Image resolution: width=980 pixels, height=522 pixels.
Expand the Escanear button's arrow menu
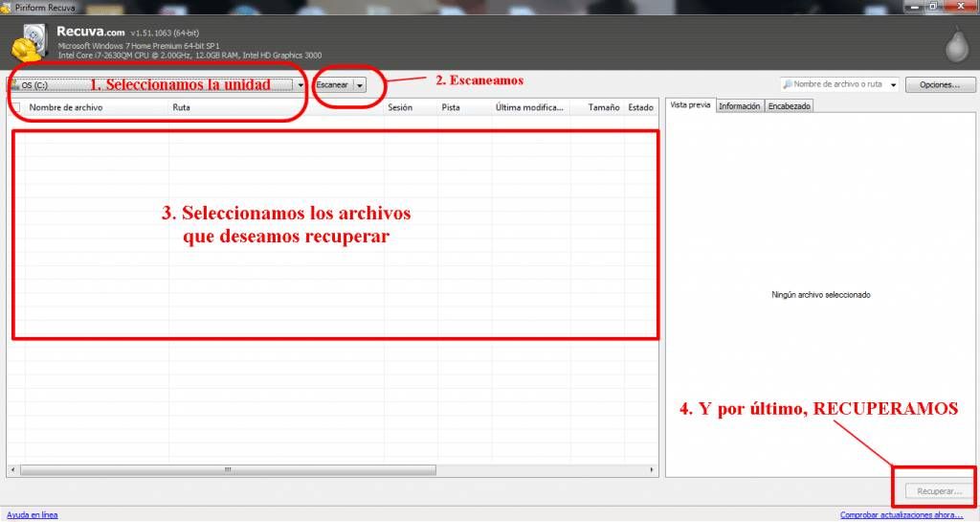click(360, 85)
